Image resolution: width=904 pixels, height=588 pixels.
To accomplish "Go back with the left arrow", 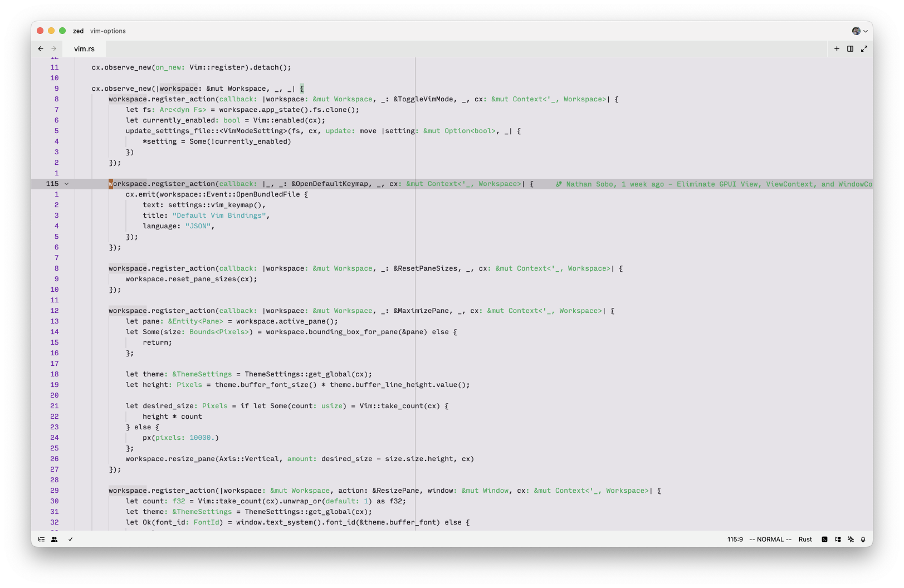I will (x=41, y=49).
